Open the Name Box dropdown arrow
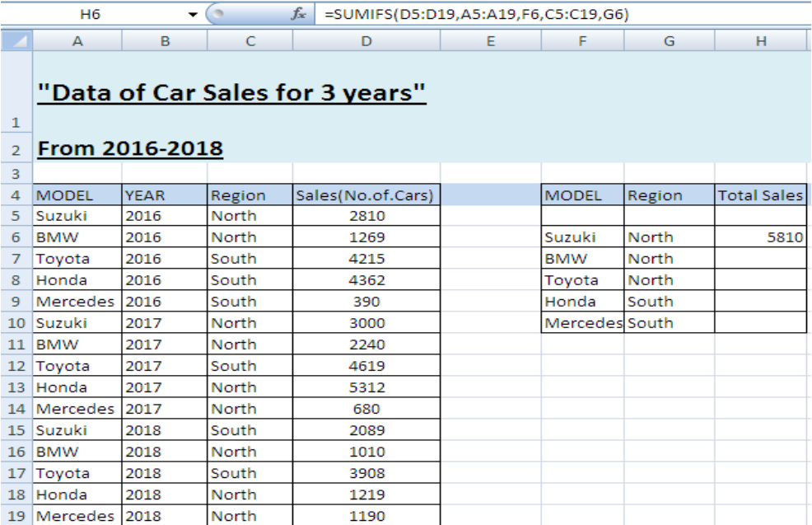This screenshot has height=525, width=812. pos(193,15)
